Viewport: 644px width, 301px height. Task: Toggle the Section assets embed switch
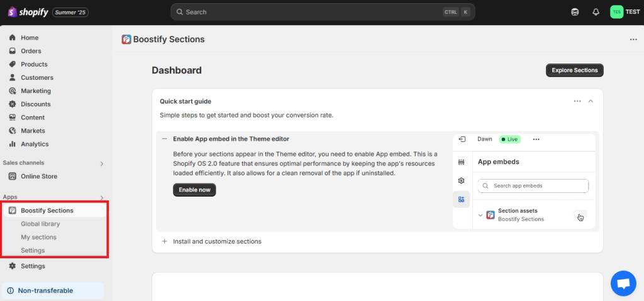(x=580, y=215)
